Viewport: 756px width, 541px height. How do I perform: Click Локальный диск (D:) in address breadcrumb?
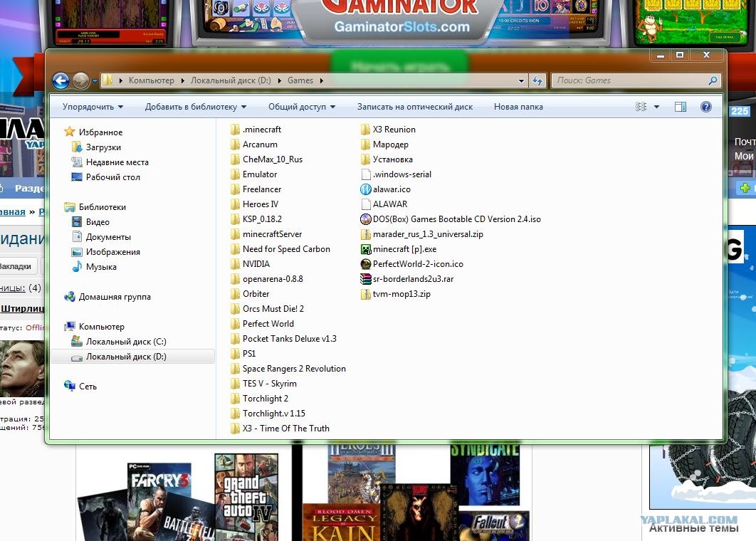tap(233, 80)
